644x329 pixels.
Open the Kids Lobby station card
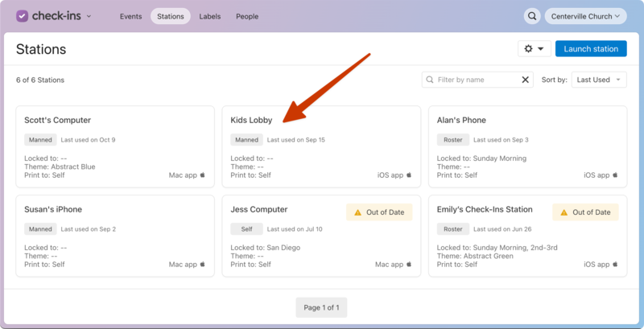click(x=321, y=147)
